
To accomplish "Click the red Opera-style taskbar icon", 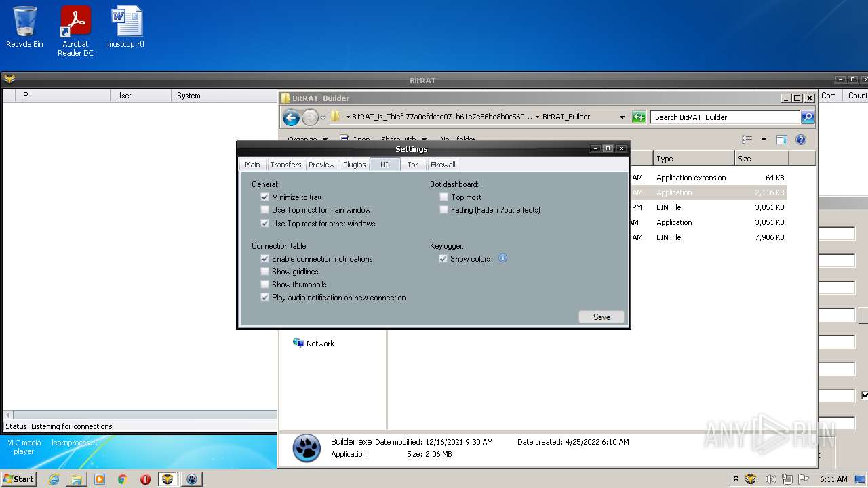I will coord(145,479).
